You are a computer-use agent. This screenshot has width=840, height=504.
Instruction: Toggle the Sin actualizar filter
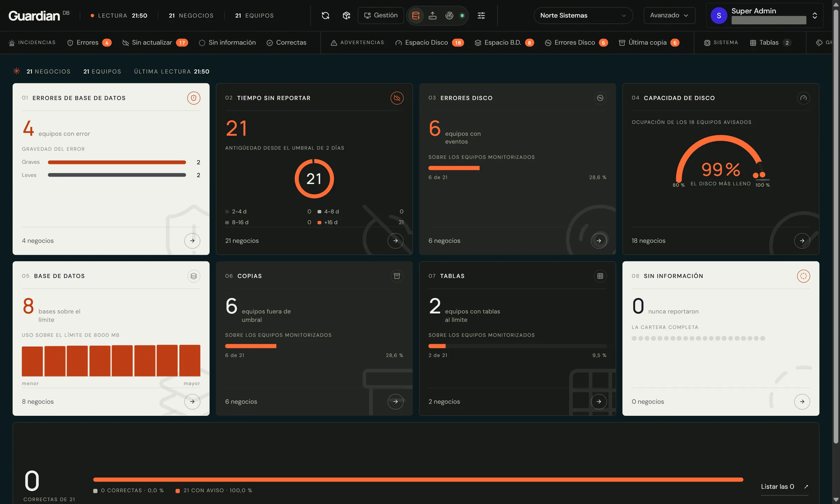tap(155, 42)
